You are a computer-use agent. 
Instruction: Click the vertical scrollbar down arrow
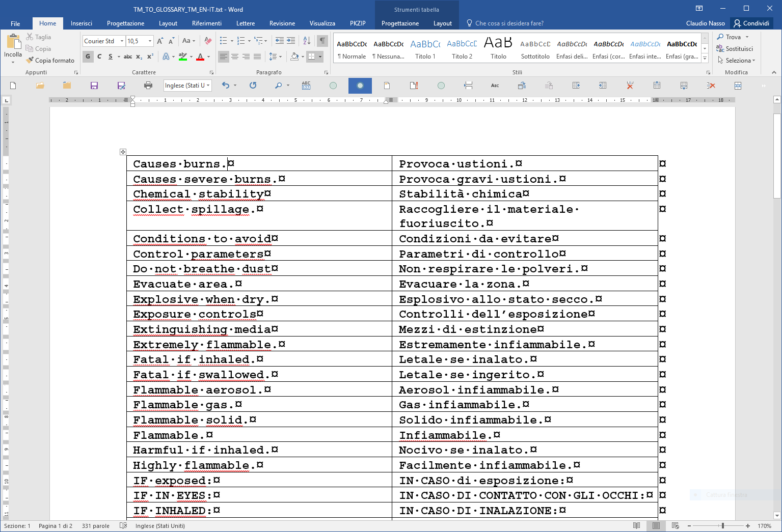pyautogui.click(x=777, y=515)
